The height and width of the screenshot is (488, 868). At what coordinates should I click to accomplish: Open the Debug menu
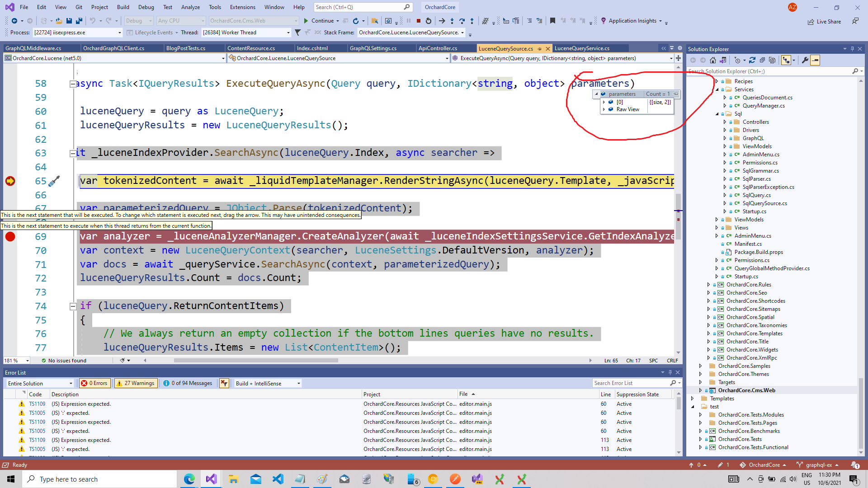146,7
